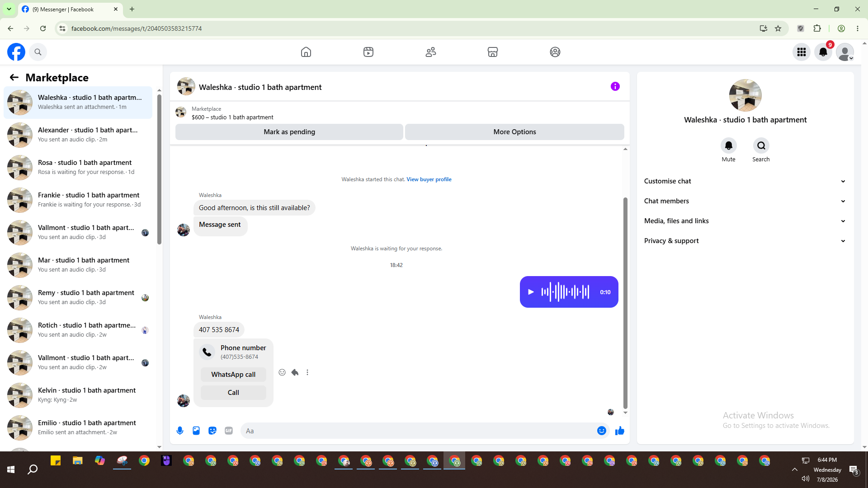Open Remy studio apartment conversation
The image size is (868, 488).
[78, 298]
